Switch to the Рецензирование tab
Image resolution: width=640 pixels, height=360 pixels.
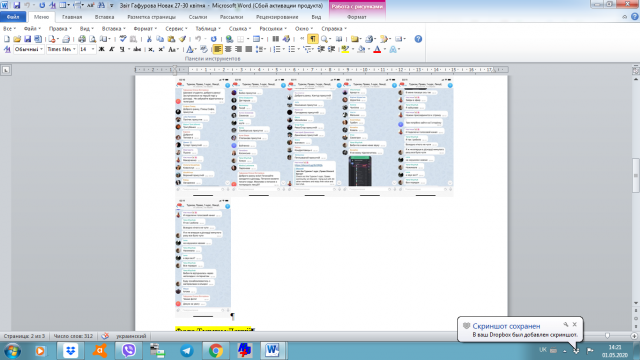tap(277, 17)
